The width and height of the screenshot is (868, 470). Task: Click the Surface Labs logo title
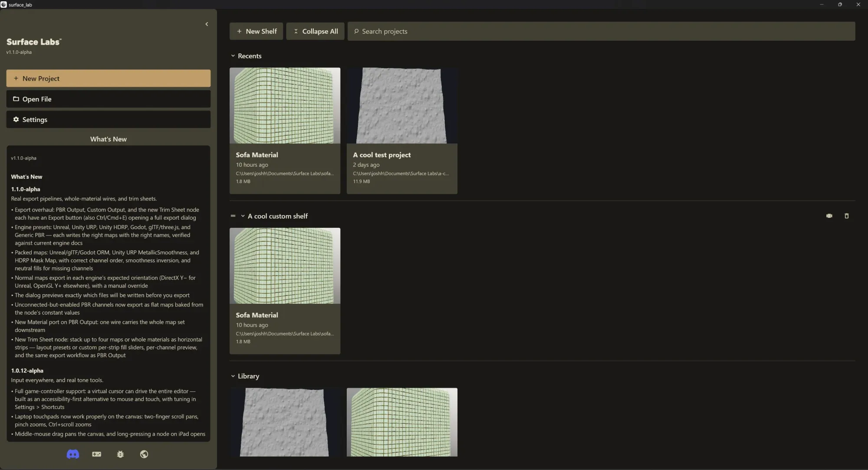(34, 42)
